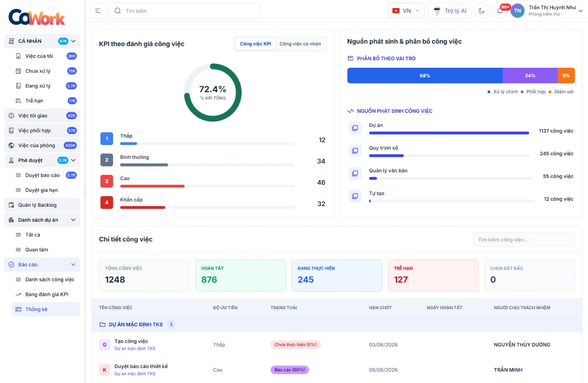
Task: Open the Duyệt báo cáo list
Action: pos(45,175)
